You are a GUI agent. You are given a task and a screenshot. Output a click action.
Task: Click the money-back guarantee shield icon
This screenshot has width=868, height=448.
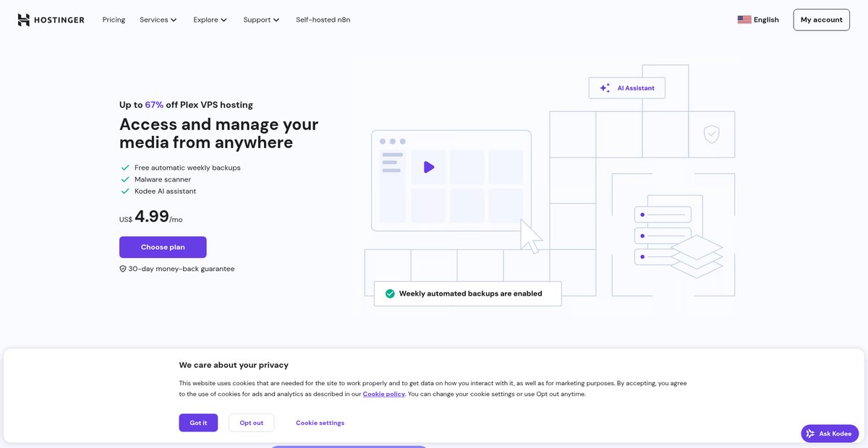coord(123,269)
